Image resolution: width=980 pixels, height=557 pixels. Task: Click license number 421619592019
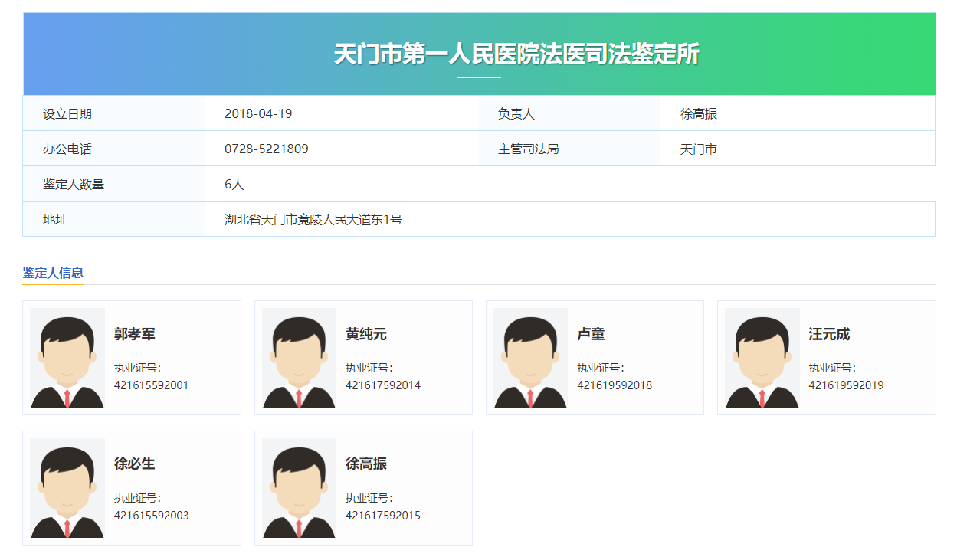pyautogui.click(x=846, y=385)
